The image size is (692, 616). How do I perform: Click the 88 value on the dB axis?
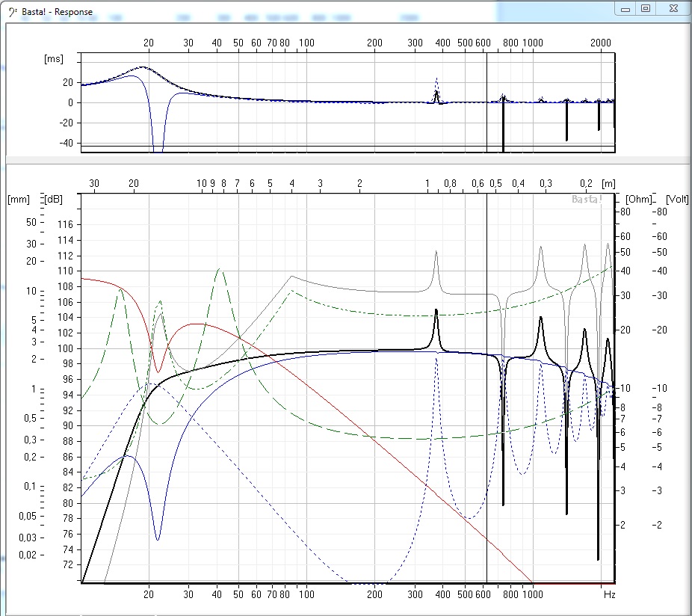click(x=68, y=442)
